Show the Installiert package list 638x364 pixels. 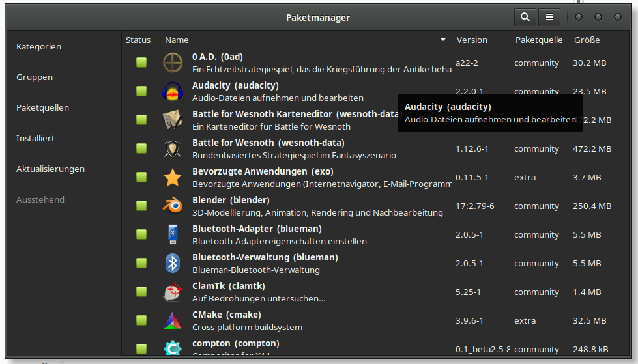coord(35,138)
